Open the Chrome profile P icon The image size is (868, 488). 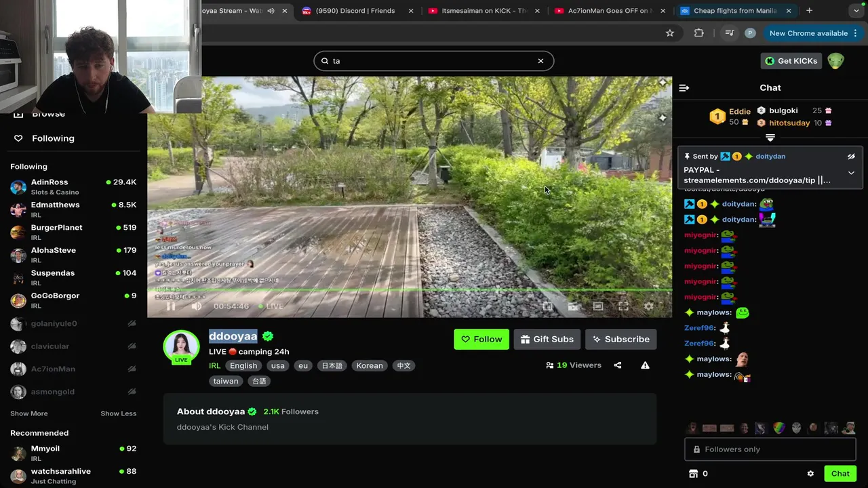coord(750,33)
